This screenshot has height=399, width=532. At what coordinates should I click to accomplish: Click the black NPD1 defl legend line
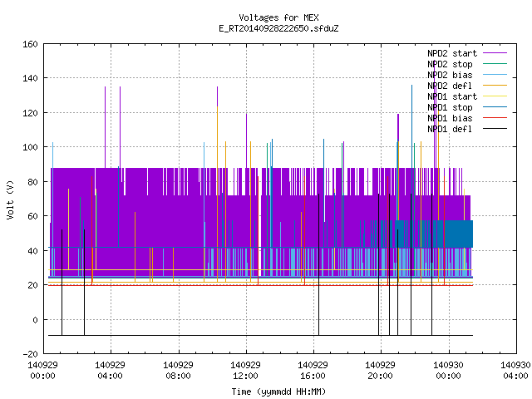(x=495, y=129)
